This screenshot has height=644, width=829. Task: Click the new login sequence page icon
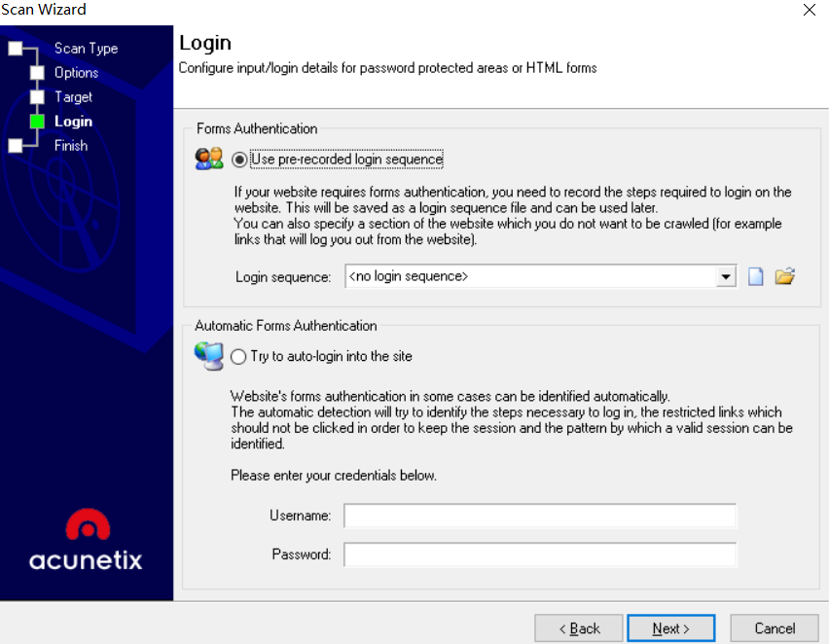[755, 276]
